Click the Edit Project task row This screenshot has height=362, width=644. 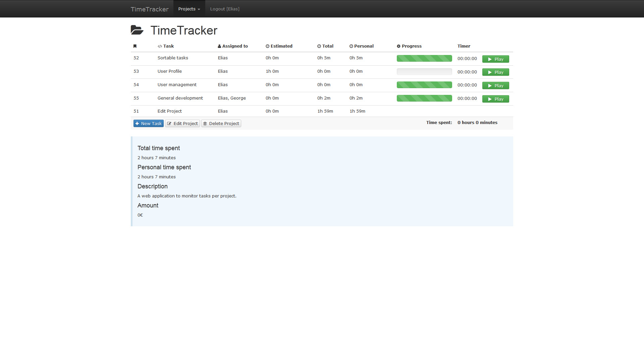169,111
